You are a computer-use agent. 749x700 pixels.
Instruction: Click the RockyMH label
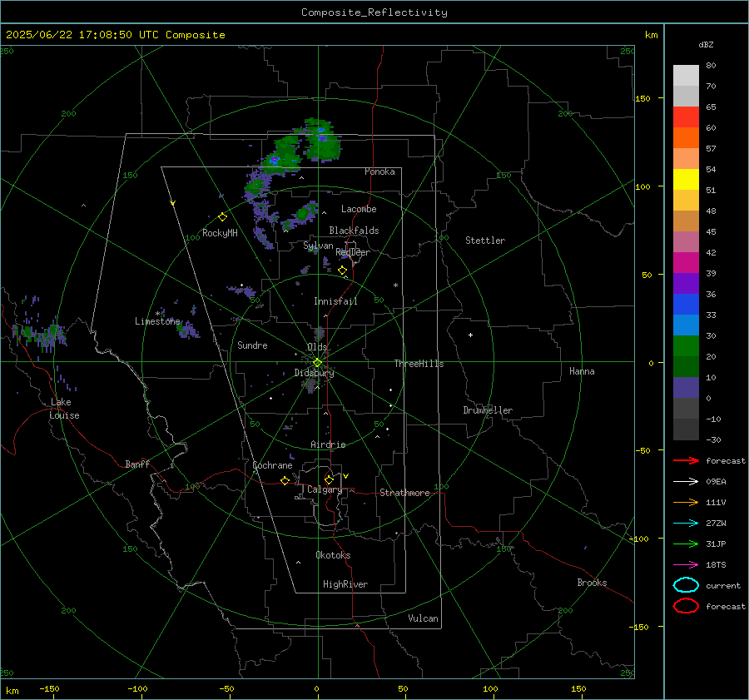[220, 233]
